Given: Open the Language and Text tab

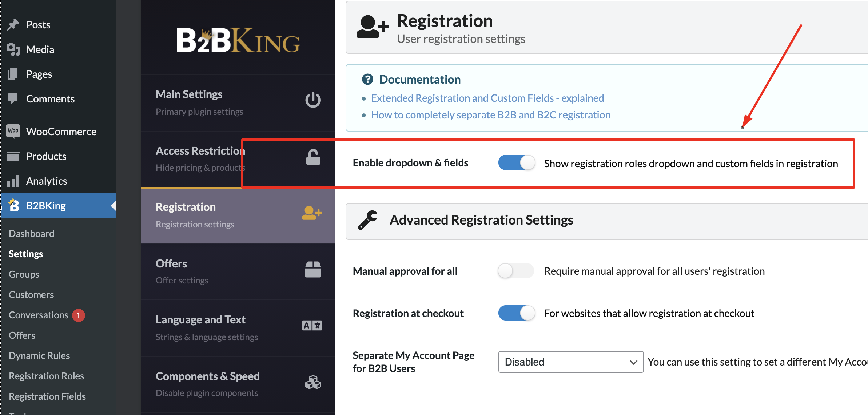Looking at the screenshot, I should click(x=238, y=328).
